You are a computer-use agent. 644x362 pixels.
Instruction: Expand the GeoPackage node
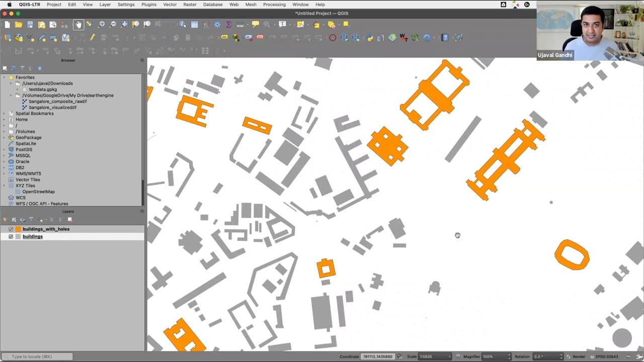[x=5, y=138]
